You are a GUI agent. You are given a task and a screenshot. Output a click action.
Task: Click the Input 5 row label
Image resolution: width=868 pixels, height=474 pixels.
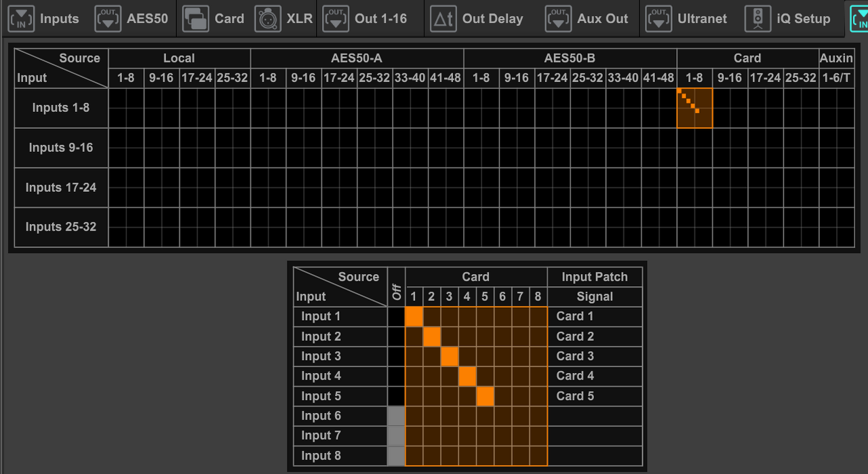pyautogui.click(x=340, y=396)
